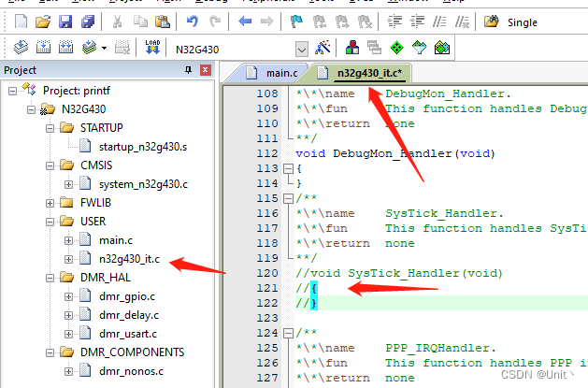
Task: Select the FWLIB folder
Action: 95,203
